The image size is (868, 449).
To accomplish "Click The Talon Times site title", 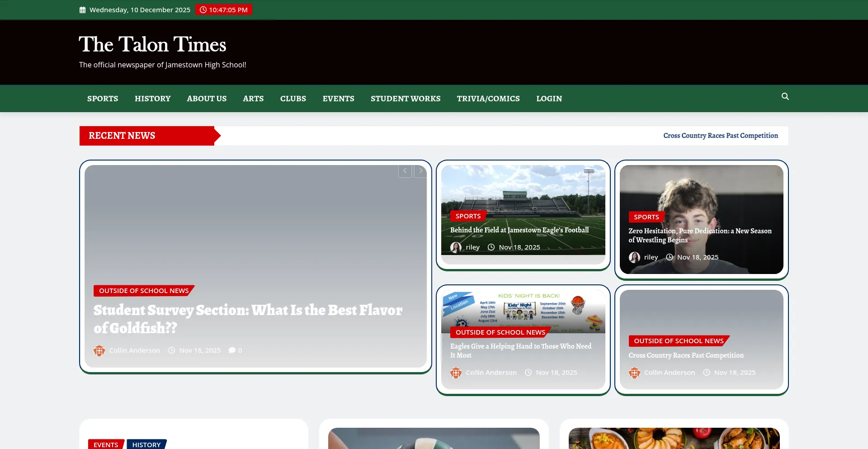I will click(152, 45).
